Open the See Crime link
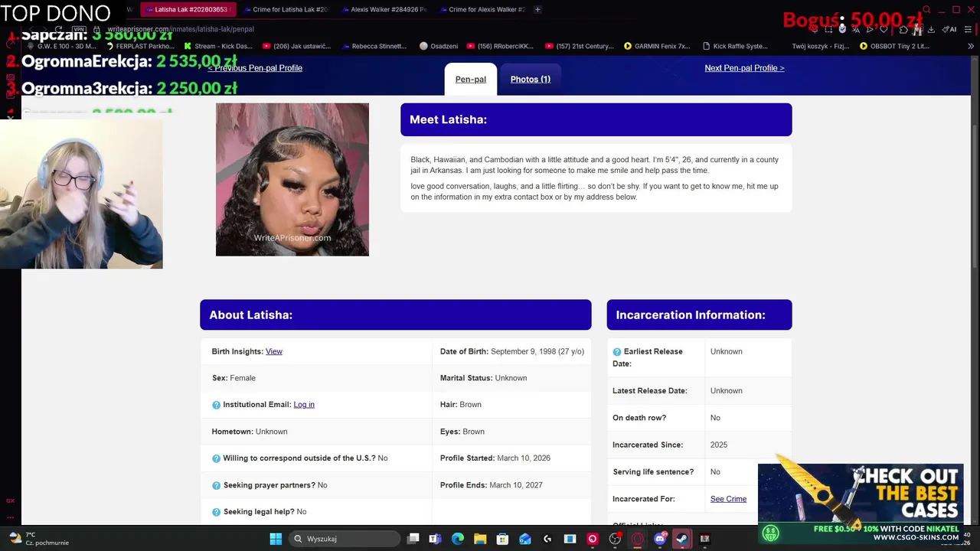Image resolution: width=980 pixels, height=551 pixels. [728, 499]
